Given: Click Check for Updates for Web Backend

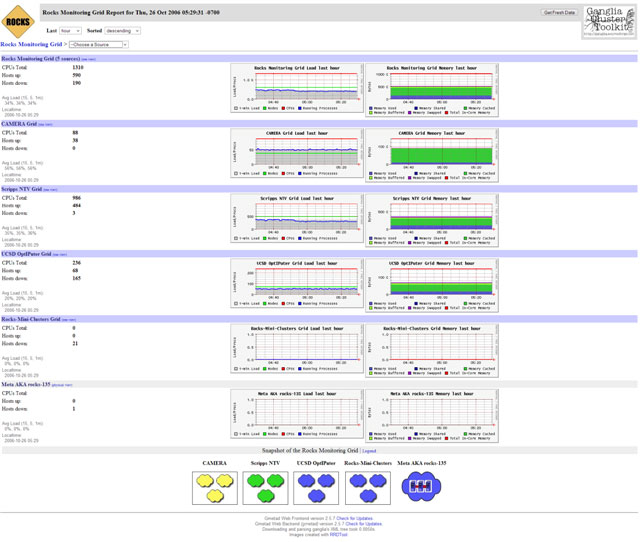Looking at the screenshot, I should click(364, 524).
